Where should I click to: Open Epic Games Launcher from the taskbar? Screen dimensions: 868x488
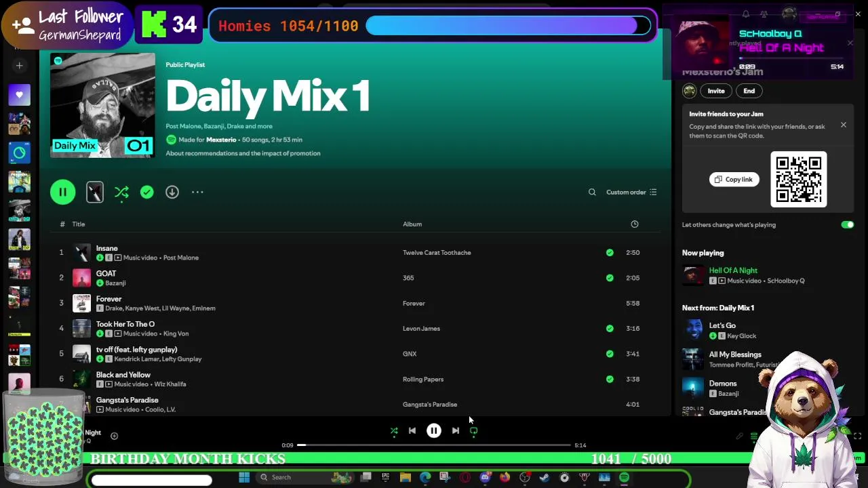385,478
